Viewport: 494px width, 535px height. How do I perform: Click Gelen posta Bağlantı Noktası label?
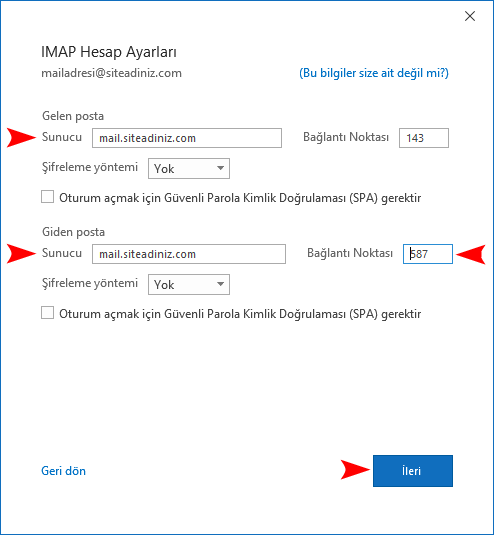(x=346, y=137)
